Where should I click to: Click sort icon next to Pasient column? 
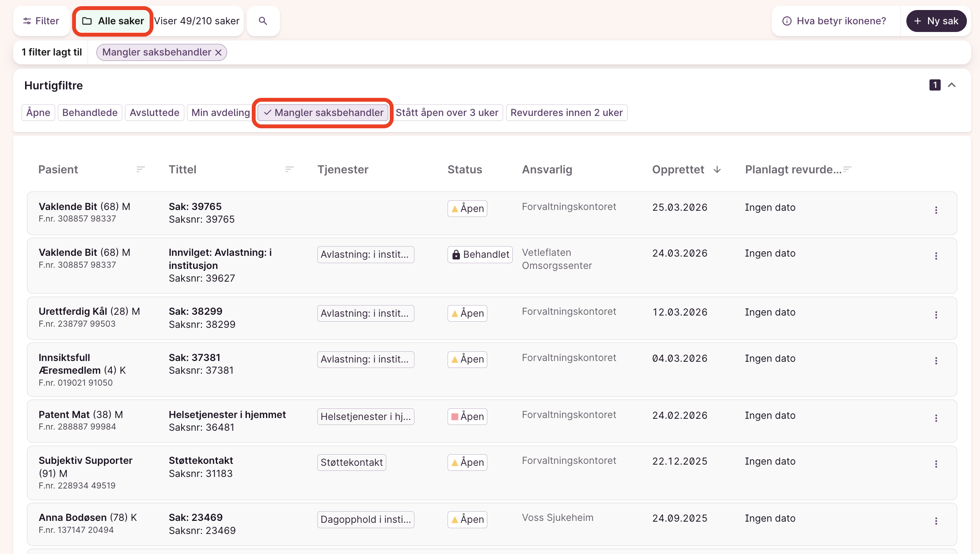[140, 170]
